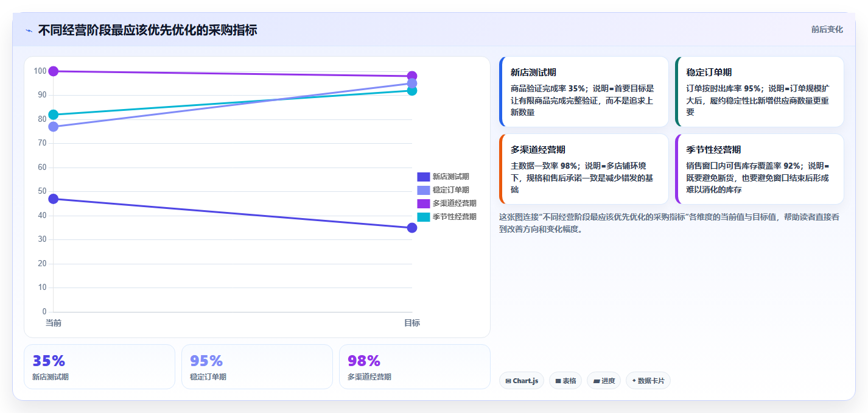Click the 多渠道经营期 legend label
Viewport: 868px width, 413px height.
(455, 203)
